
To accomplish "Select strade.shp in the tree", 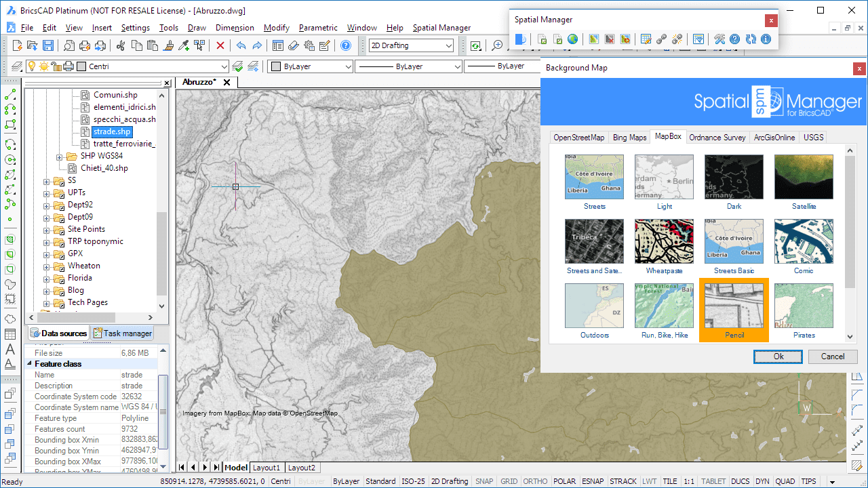I will click(112, 131).
